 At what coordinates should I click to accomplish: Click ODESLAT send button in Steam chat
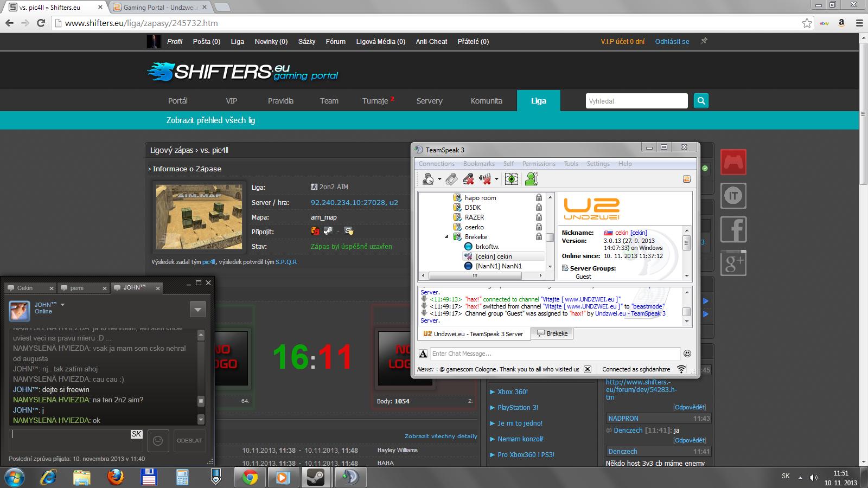189,440
